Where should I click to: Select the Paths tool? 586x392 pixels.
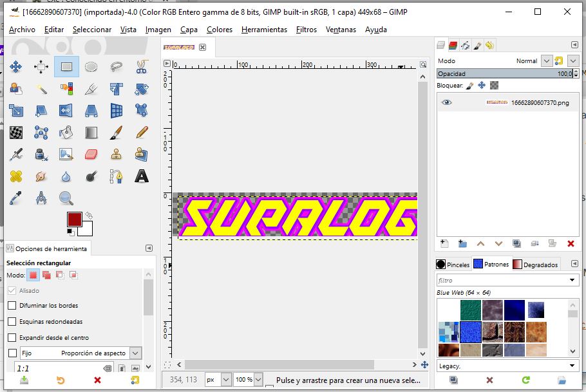[x=117, y=176]
